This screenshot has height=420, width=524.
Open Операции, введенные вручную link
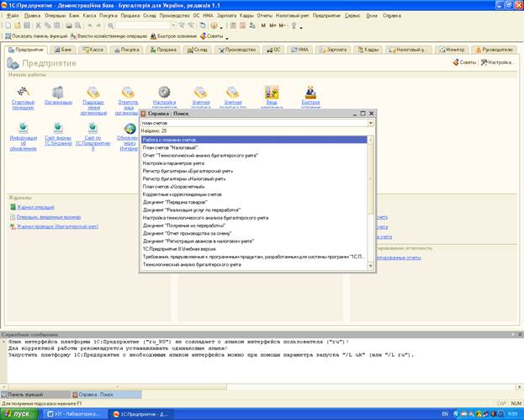49,217
